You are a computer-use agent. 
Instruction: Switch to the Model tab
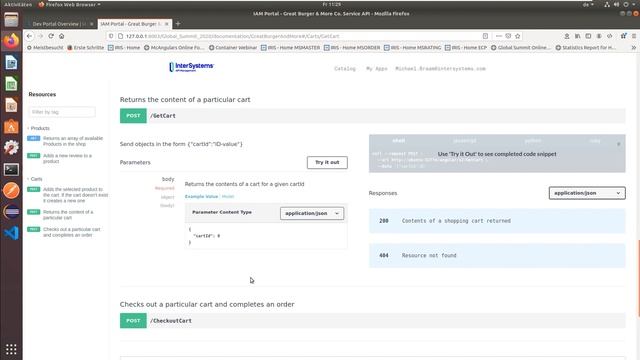[228, 197]
